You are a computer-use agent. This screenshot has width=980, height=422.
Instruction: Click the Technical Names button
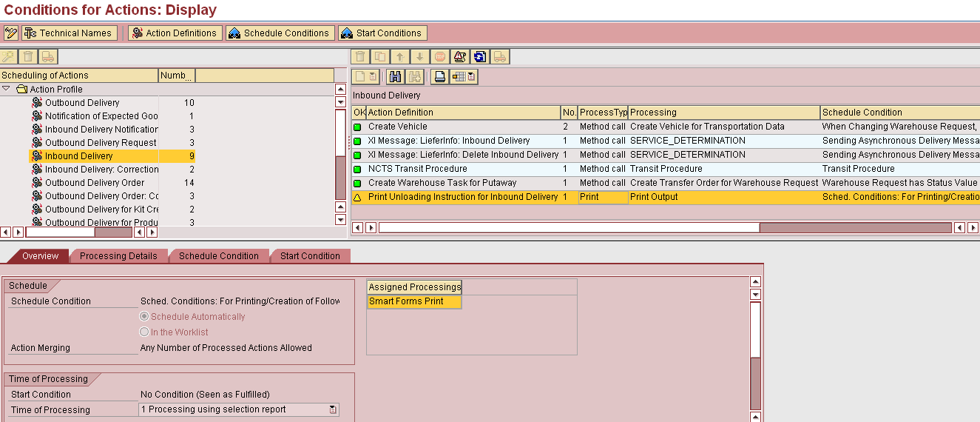pyautogui.click(x=69, y=33)
